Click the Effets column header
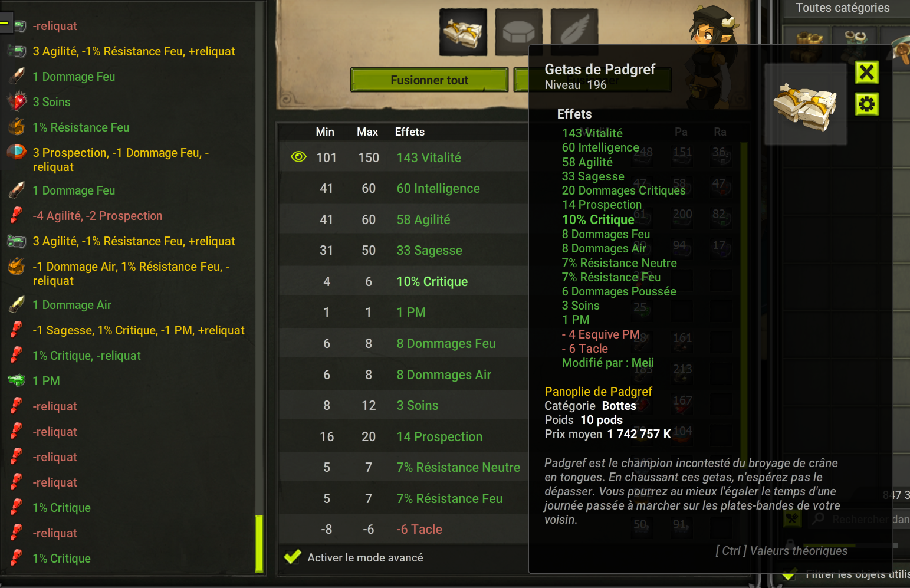 point(410,132)
